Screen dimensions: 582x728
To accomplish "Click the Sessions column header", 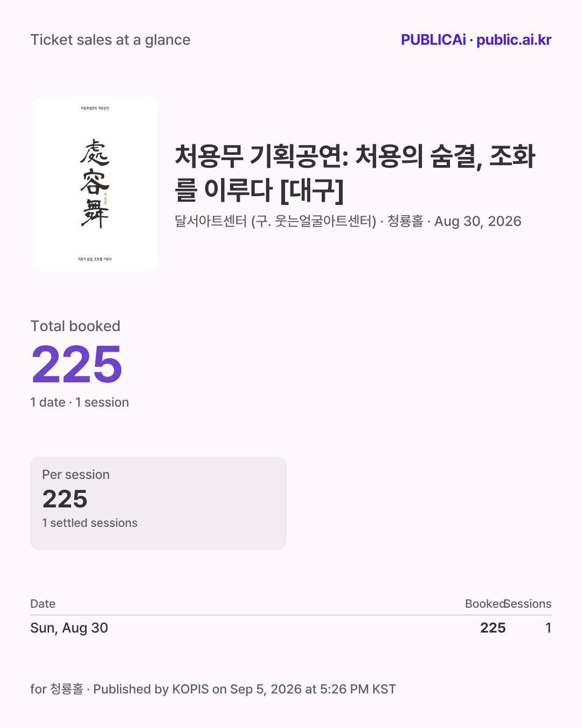I will (529, 604).
